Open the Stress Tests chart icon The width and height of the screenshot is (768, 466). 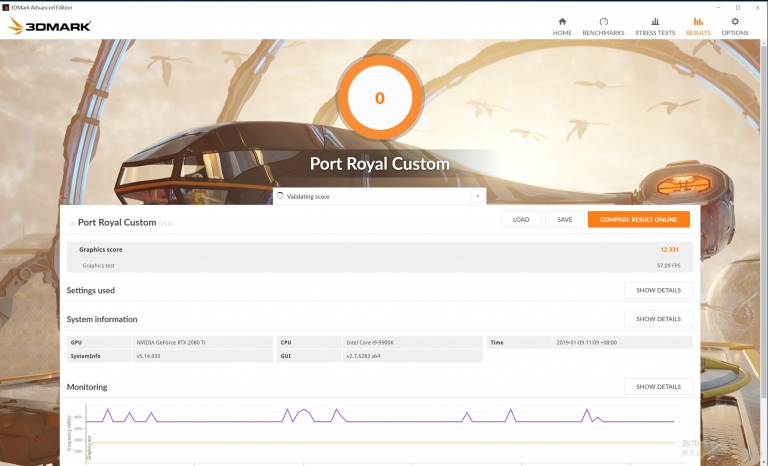[x=655, y=22]
